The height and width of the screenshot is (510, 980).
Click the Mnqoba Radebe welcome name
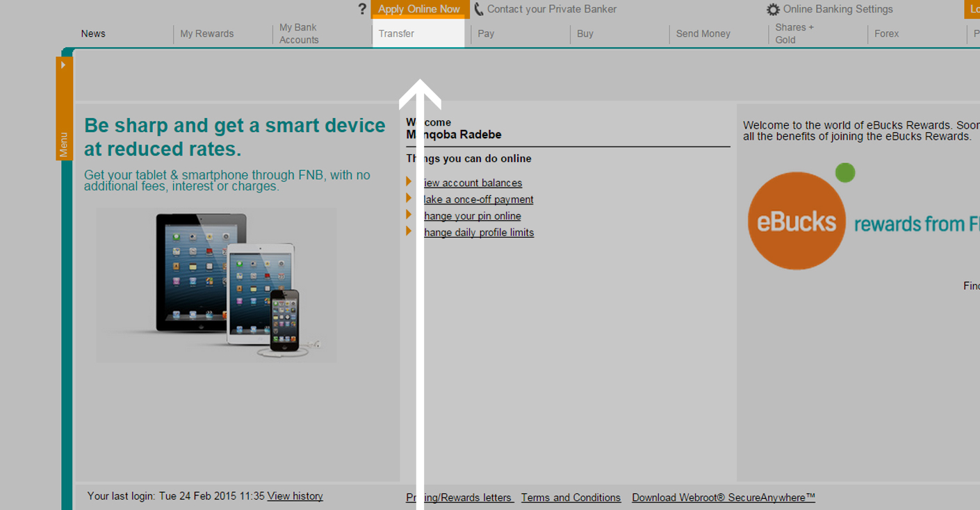coord(454,135)
